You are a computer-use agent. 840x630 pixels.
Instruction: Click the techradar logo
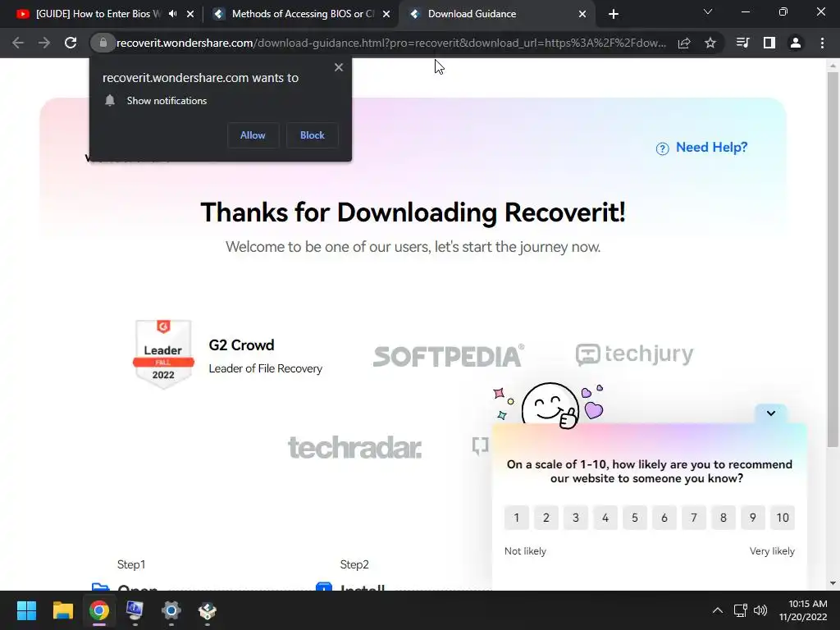tap(354, 447)
